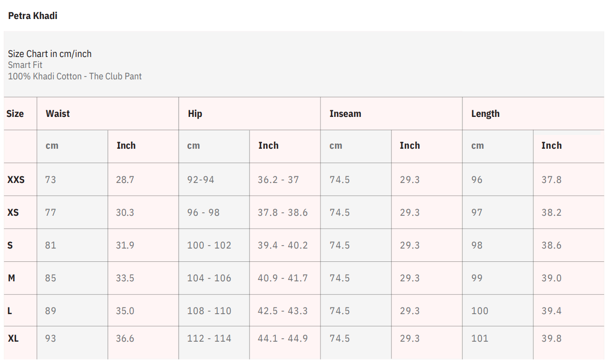Viewport: 610px width, 364px height.
Task: Select the XS size row label
Action: (13, 212)
